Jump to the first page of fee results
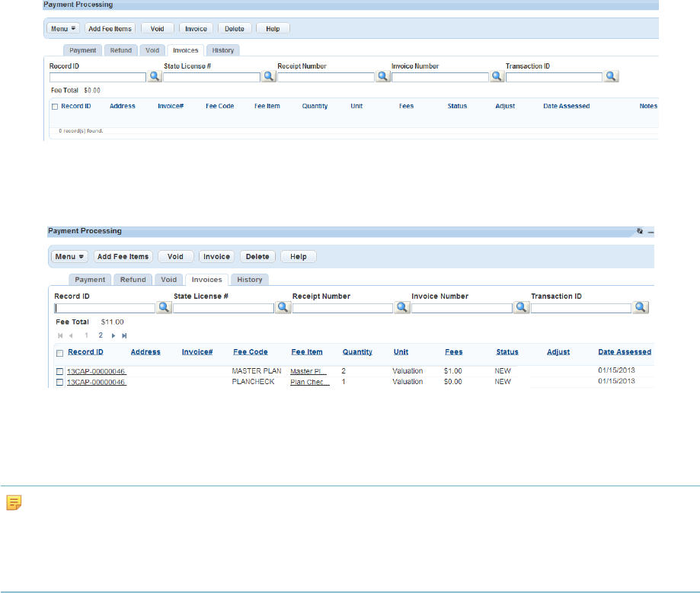Image resolution: width=700 pixels, height=593 pixels. click(60, 335)
